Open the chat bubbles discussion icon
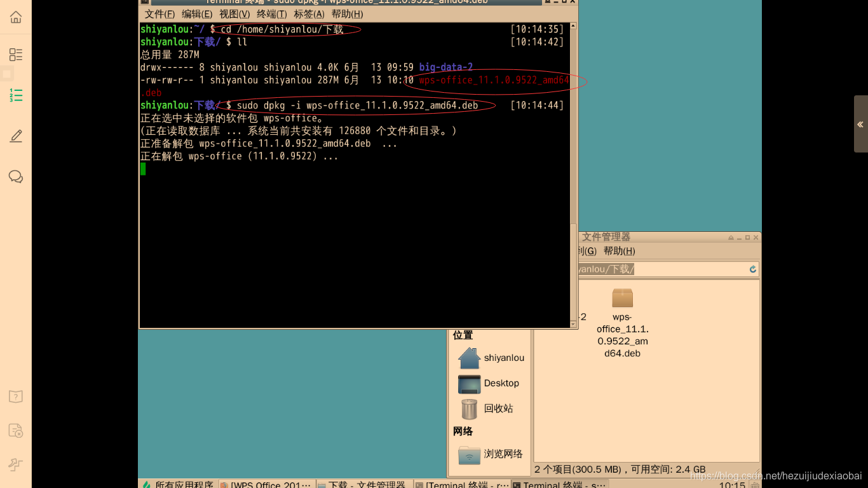The width and height of the screenshot is (868, 488). tap(16, 177)
